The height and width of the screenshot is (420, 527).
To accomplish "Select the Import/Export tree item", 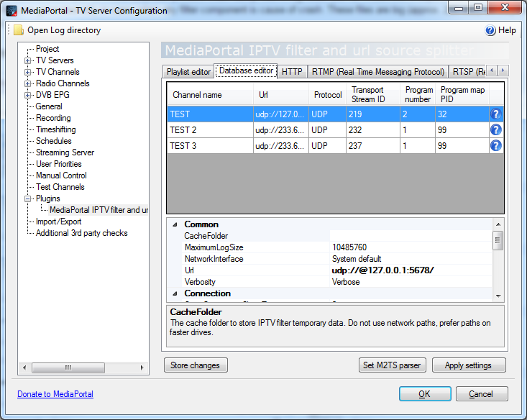I will 58,222.
